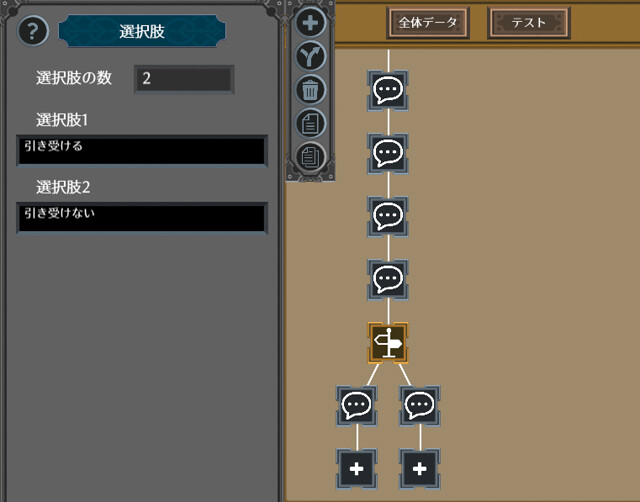Click the テスト button
Viewport: 640px width, 502px height.
click(529, 23)
